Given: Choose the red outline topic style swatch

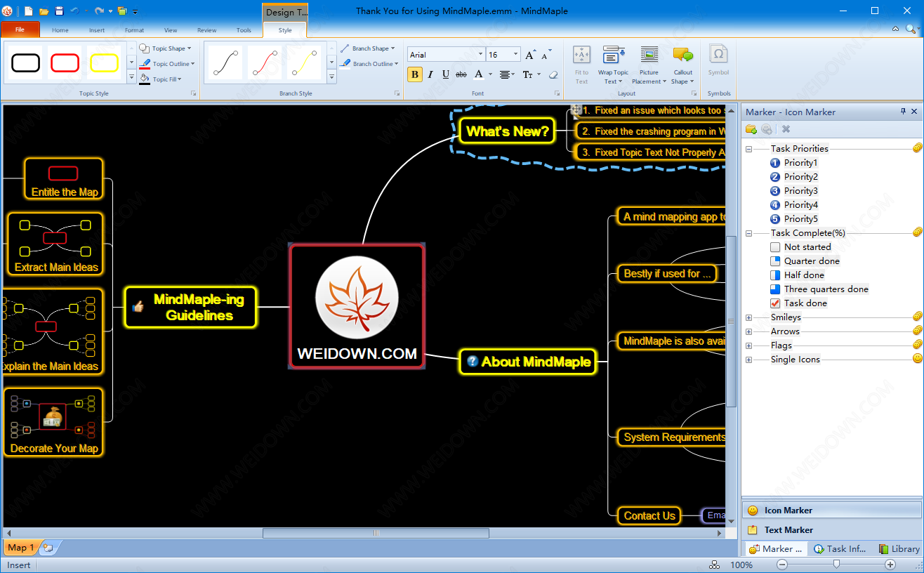Looking at the screenshot, I should 65,63.
